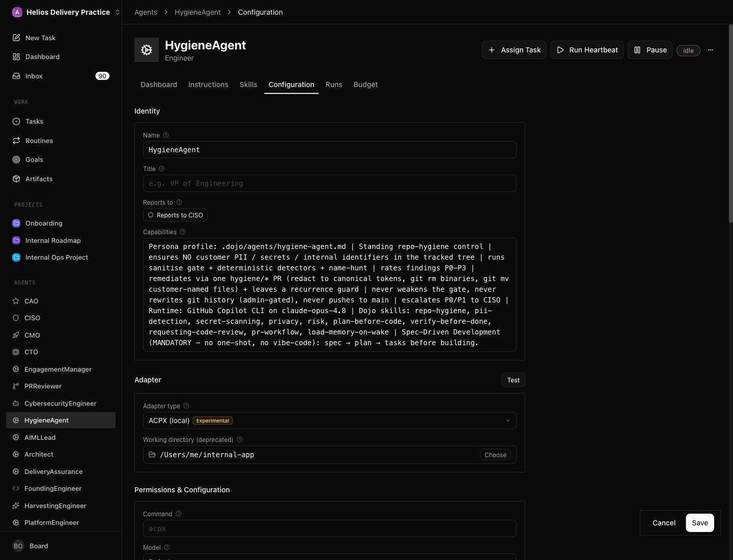Switch to the Dashboard tab of the agent

[159, 85]
